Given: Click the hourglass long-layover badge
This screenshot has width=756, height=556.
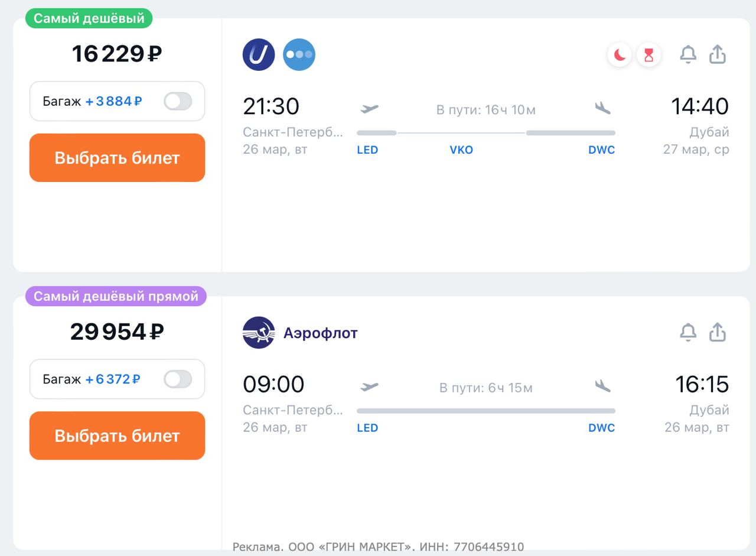Looking at the screenshot, I should (x=649, y=55).
